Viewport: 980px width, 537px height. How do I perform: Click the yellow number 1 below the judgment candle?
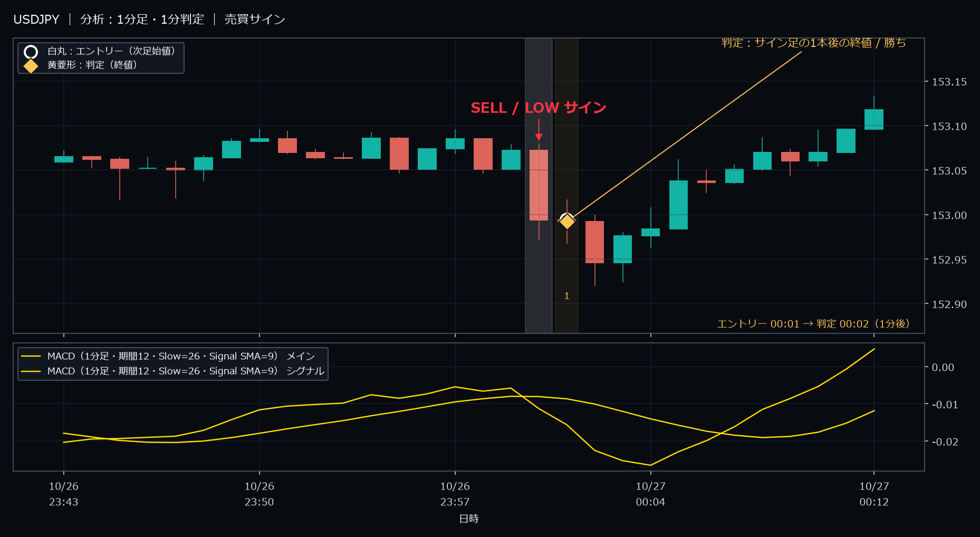567,296
